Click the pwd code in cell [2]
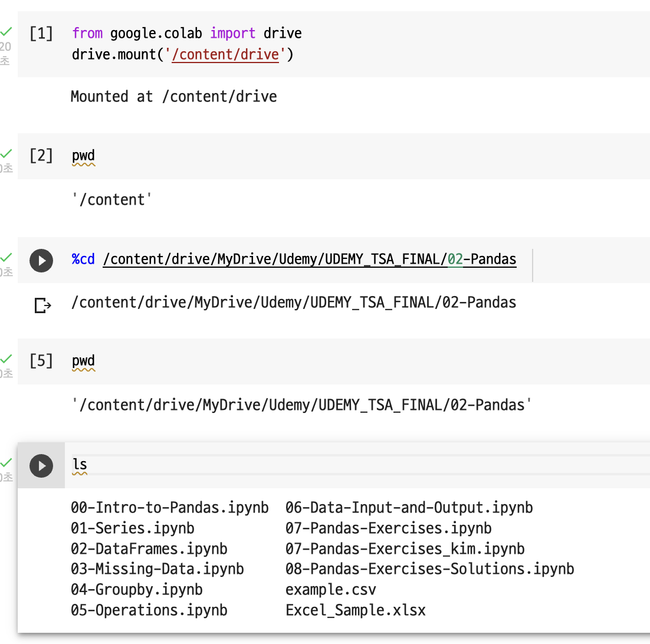 click(83, 156)
